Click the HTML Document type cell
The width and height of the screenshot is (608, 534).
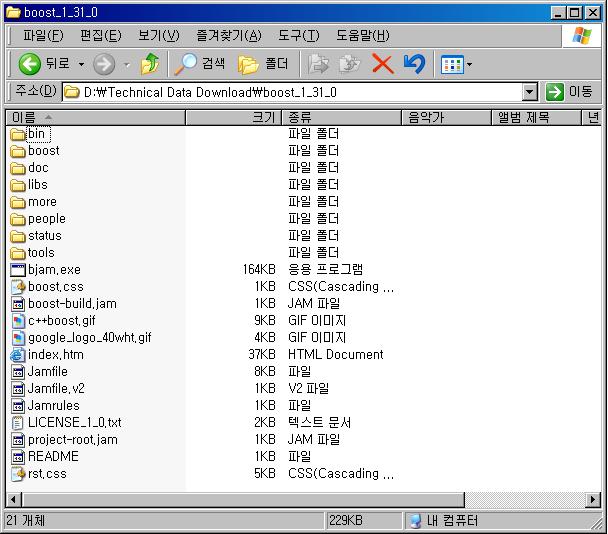[x=335, y=355]
